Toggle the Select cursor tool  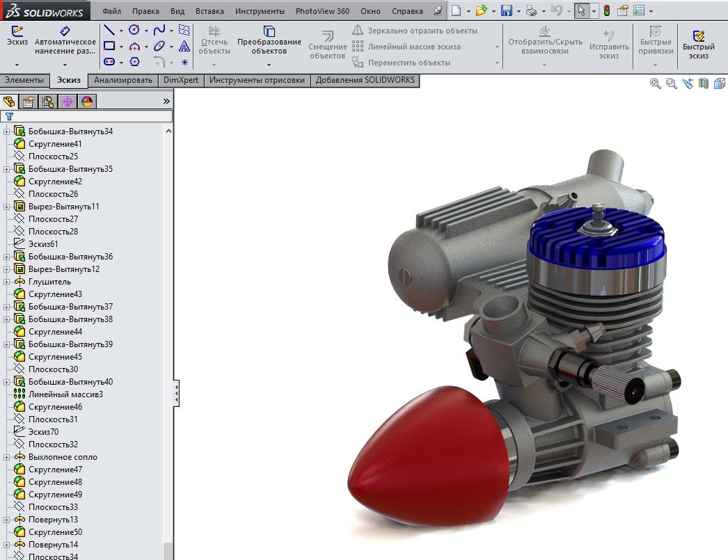tap(581, 10)
